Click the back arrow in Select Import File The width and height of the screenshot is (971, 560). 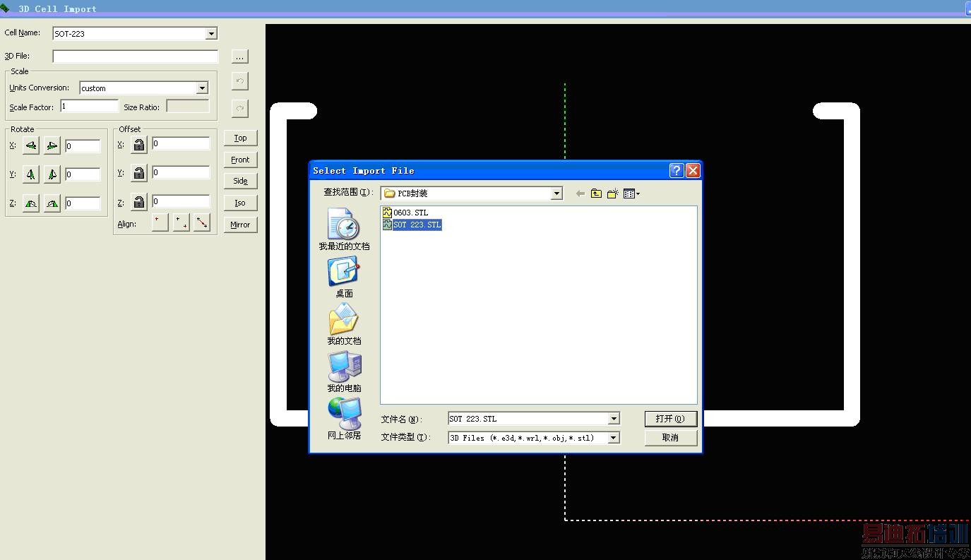pos(580,193)
